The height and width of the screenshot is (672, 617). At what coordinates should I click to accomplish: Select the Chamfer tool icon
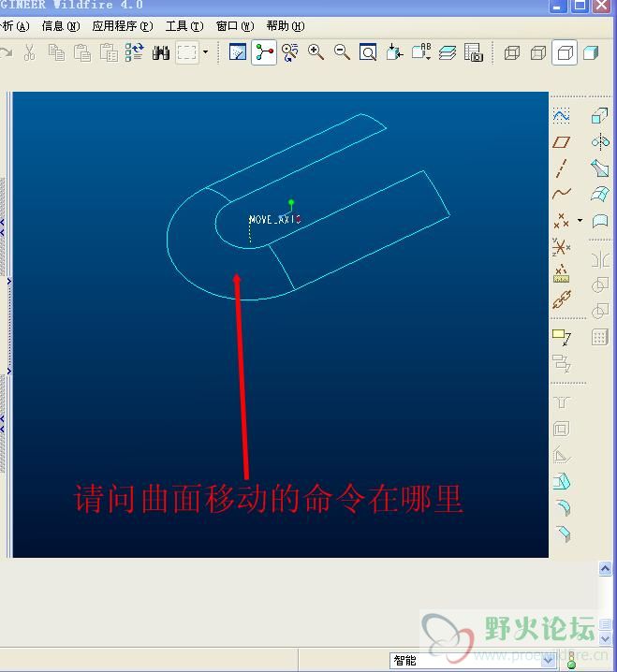tap(563, 533)
